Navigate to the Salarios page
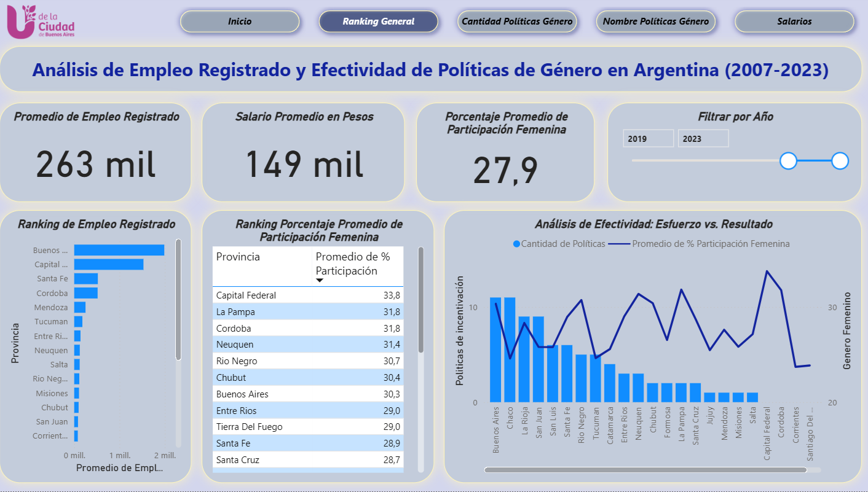Image resolution: width=868 pixels, height=492 pixels. 794,21
